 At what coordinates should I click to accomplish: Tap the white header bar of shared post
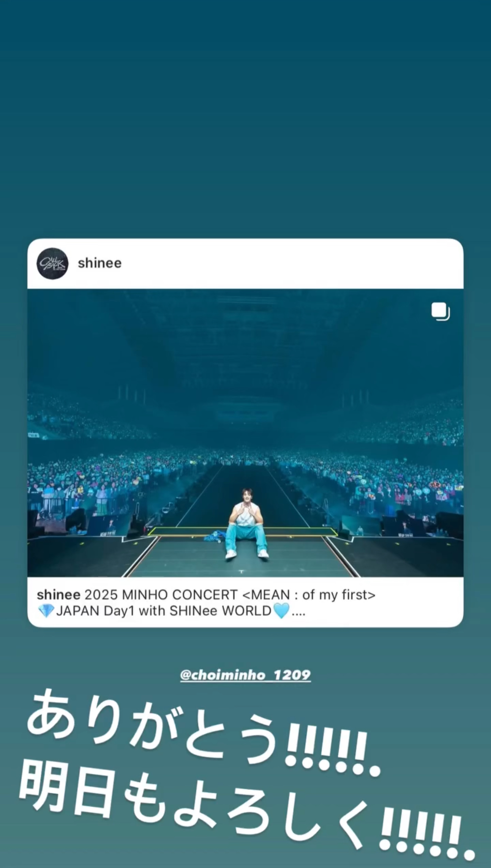click(x=245, y=264)
